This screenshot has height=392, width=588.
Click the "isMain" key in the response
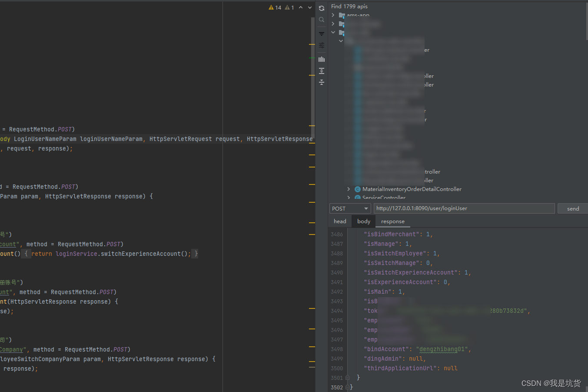pyautogui.click(x=377, y=292)
